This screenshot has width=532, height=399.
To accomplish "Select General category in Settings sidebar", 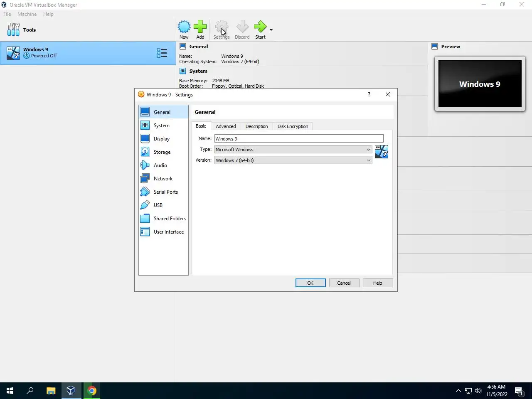I will coord(163,112).
